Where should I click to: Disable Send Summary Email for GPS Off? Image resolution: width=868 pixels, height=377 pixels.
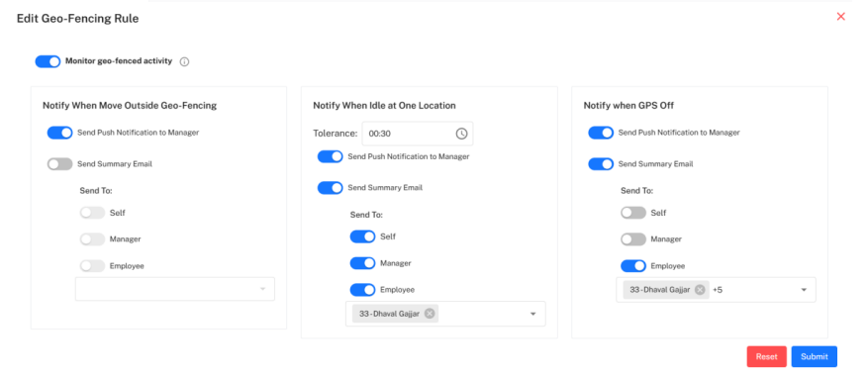coord(601,164)
